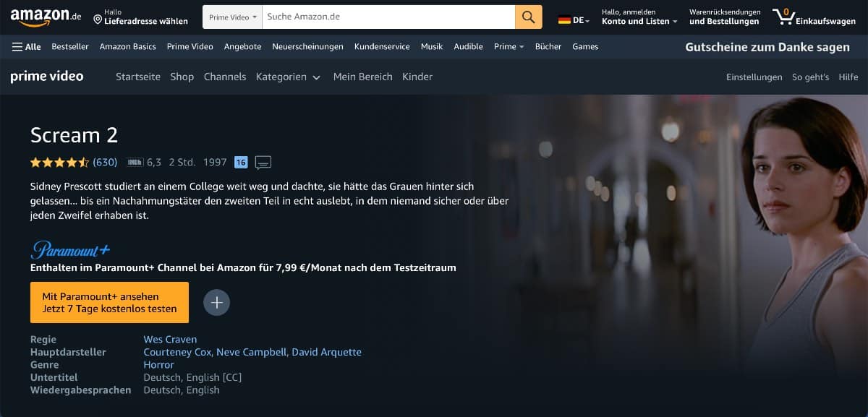Image resolution: width=868 pixels, height=417 pixels.
Task: Open Kundenservice
Action: point(382,46)
